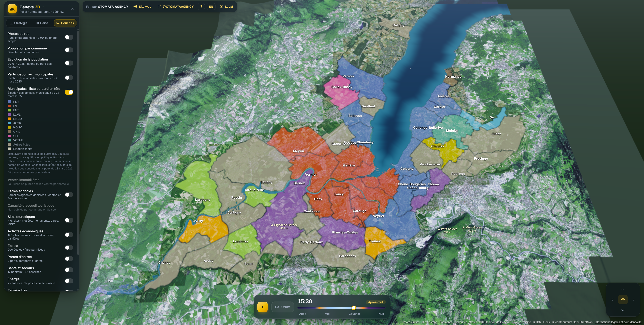This screenshot has width=644, height=325.
Task: Open Informations légales et confidentialité link
Action: pyautogui.click(x=618, y=322)
